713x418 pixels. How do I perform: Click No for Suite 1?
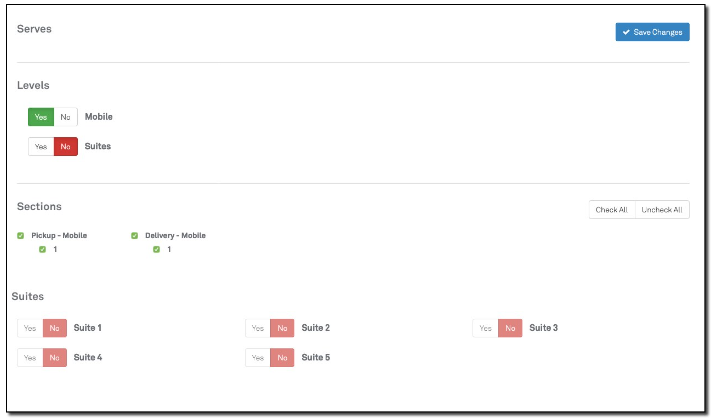click(54, 328)
